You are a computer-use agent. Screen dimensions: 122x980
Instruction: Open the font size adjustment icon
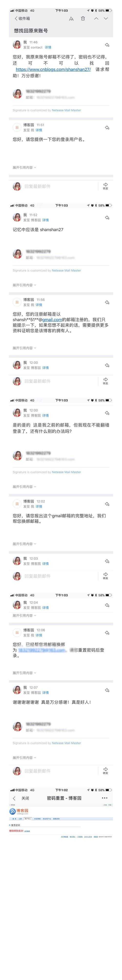71,18
